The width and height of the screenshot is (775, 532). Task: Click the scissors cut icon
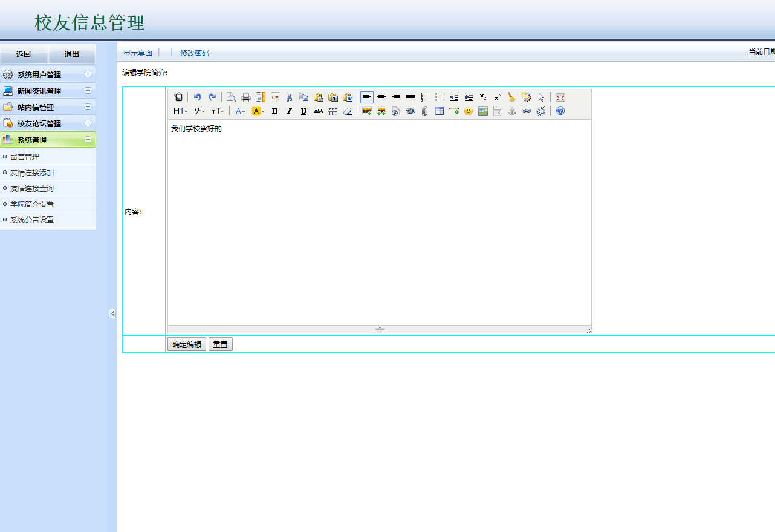tap(290, 97)
